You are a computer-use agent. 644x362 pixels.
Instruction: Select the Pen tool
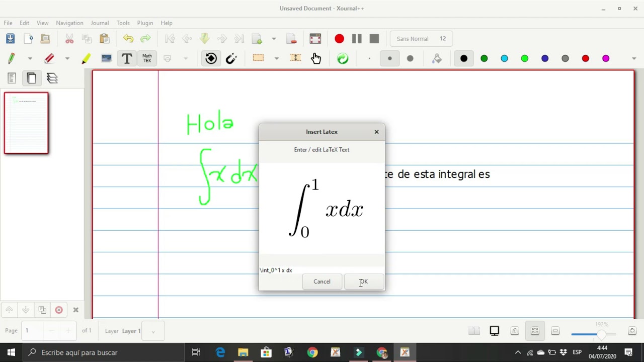click(x=12, y=58)
